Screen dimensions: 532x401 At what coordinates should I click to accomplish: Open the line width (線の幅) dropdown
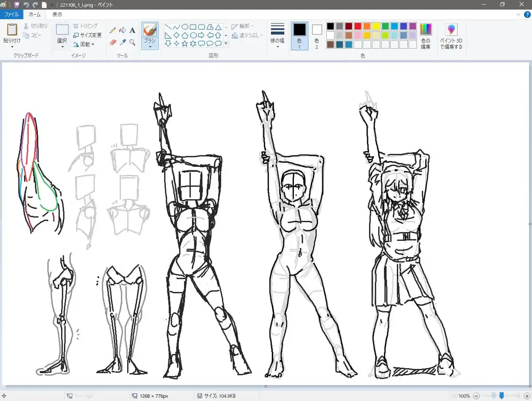278,35
